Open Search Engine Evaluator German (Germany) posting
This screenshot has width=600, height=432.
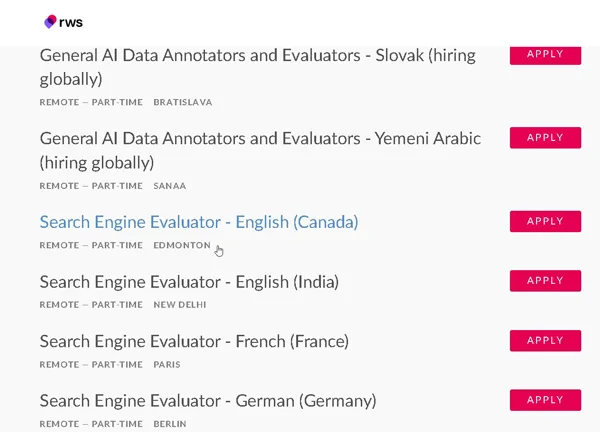208,401
